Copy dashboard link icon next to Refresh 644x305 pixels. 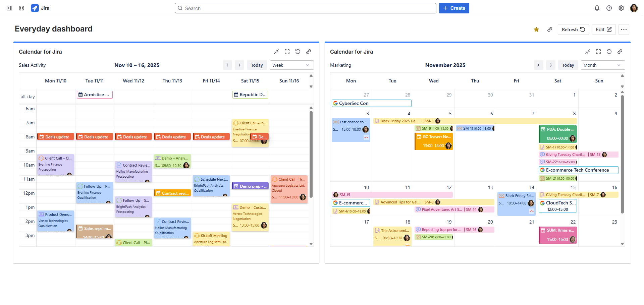(550, 29)
